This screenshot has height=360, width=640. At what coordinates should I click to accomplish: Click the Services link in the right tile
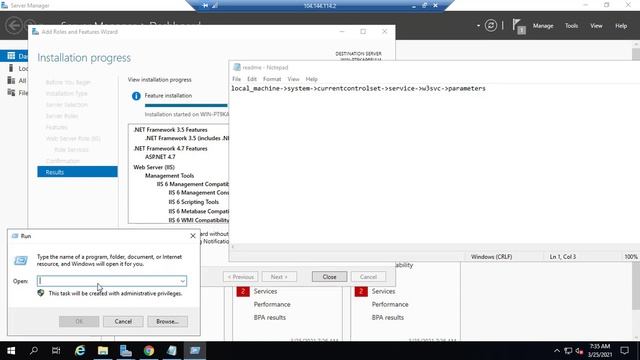383,291
